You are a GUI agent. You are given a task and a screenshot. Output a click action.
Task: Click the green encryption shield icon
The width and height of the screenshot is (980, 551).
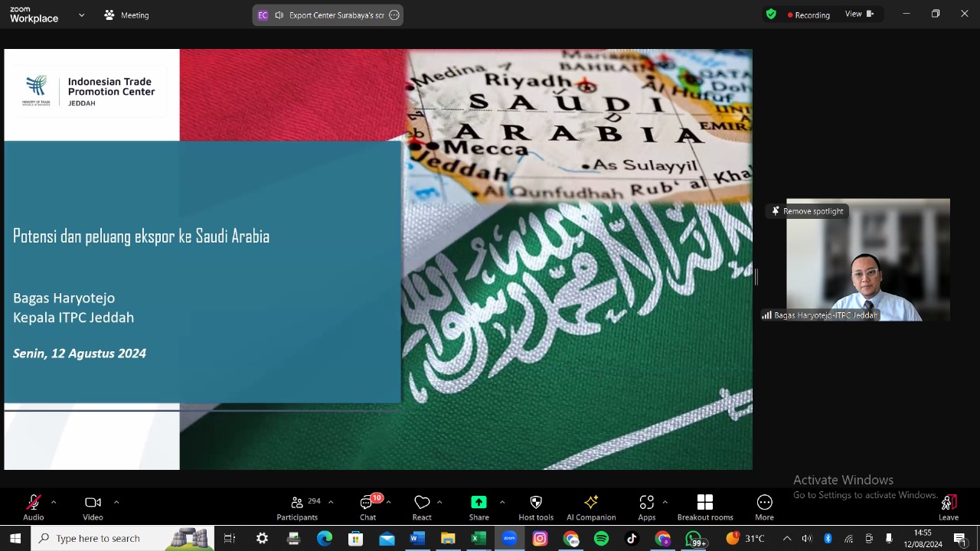click(771, 14)
